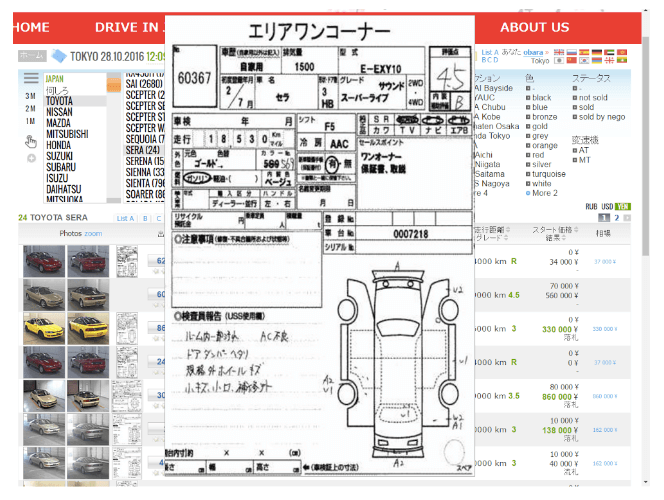Image resolution: width=664 pixels, height=500 pixels.
Task: Click the page vertical scrollbar thumb
Action: click(645, 146)
